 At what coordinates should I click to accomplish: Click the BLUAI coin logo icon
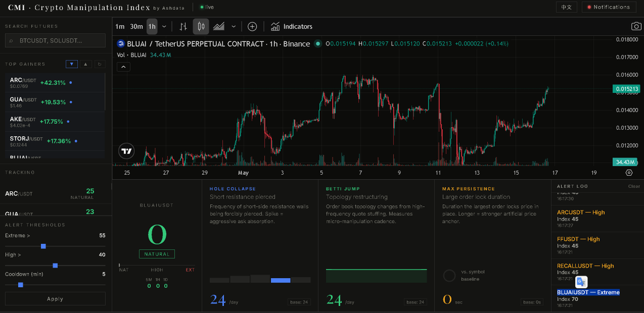pos(121,44)
